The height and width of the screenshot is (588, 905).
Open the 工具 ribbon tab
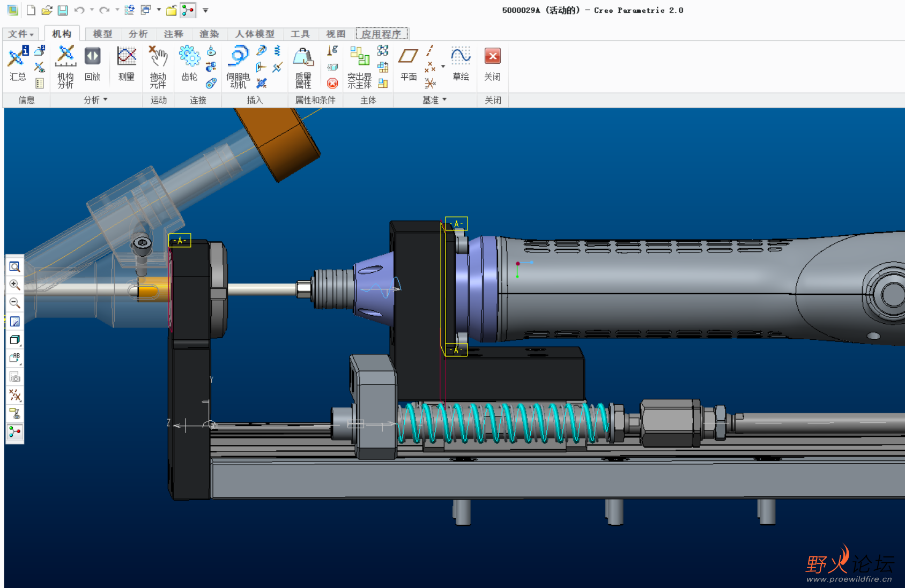tap(300, 34)
